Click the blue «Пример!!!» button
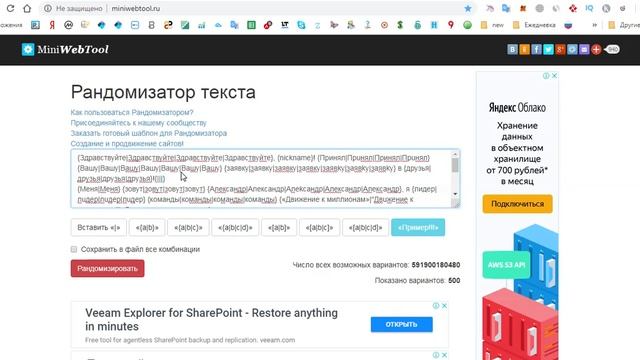 click(x=418, y=227)
